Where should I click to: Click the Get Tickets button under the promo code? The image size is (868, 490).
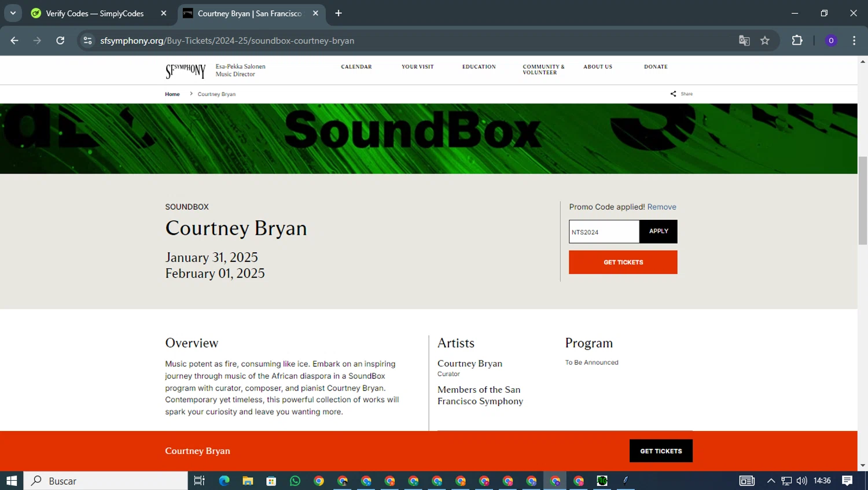coord(623,262)
